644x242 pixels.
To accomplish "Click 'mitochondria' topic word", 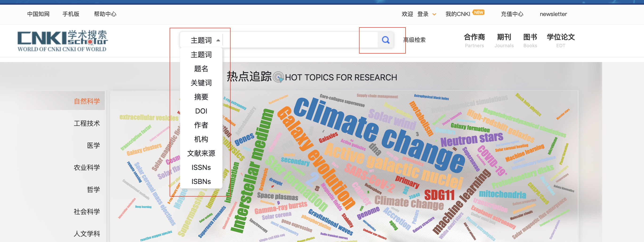I will click(x=503, y=194).
